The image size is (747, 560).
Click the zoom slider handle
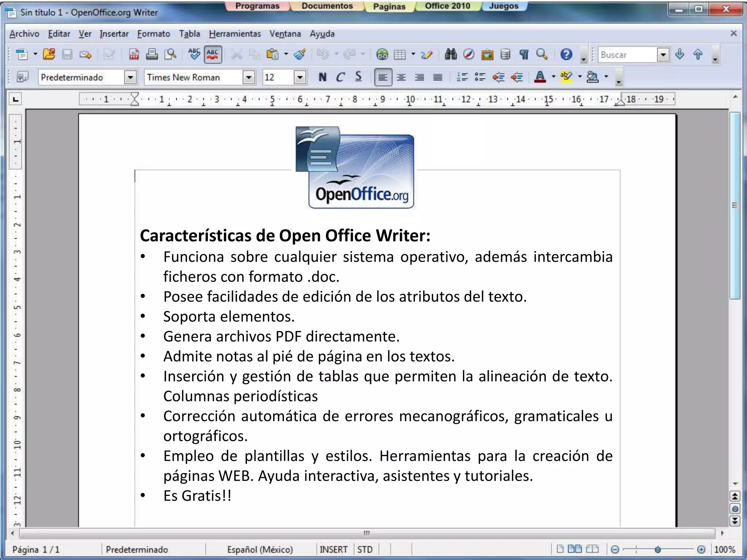click(x=658, y=549)
